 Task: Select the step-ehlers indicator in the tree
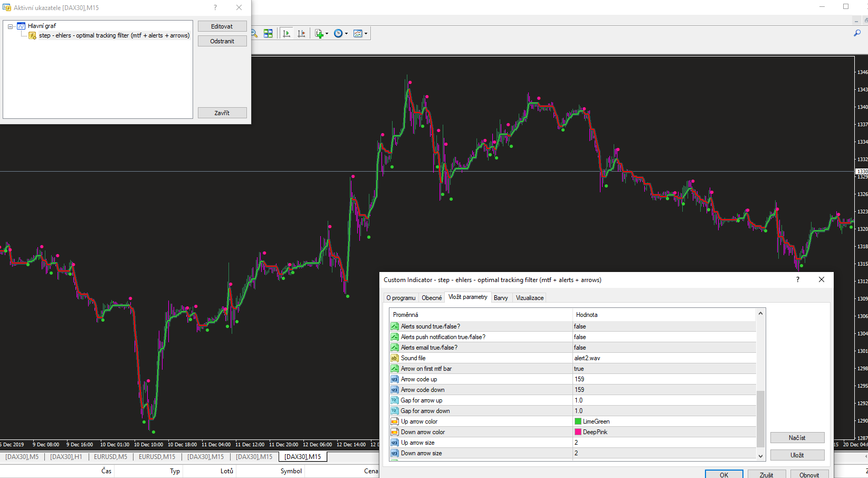coord(114,35)
